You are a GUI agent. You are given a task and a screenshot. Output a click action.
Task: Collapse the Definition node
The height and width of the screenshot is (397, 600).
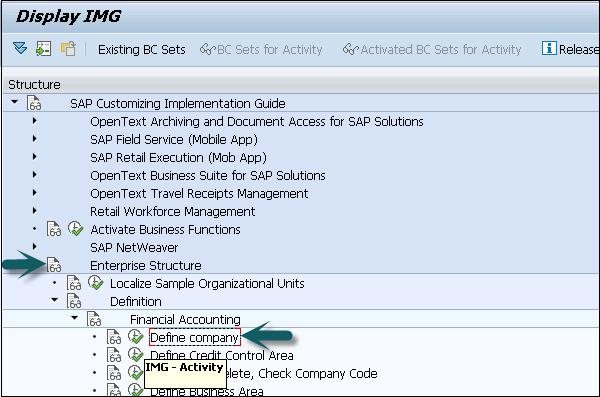(x=54, y=300)
